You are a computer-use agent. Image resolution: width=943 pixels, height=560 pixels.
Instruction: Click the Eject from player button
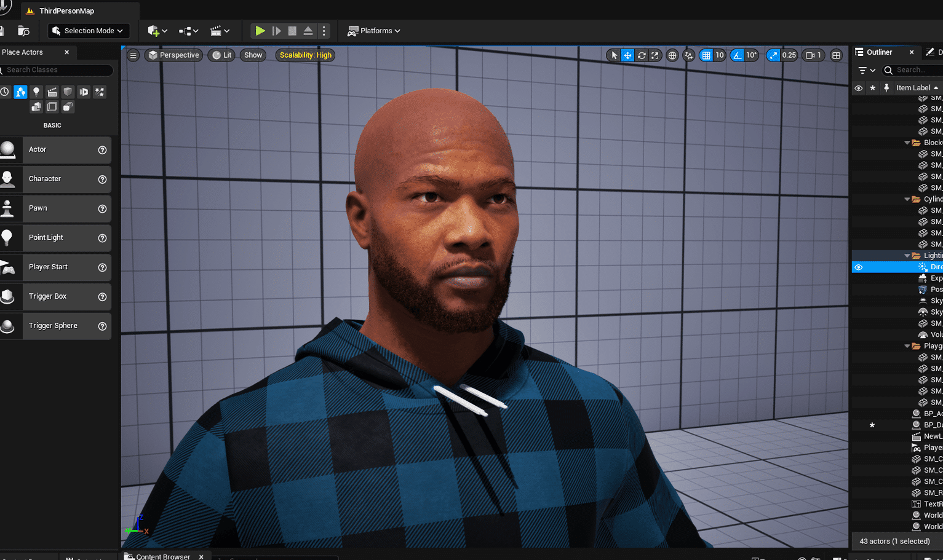[x=308, y=31]
